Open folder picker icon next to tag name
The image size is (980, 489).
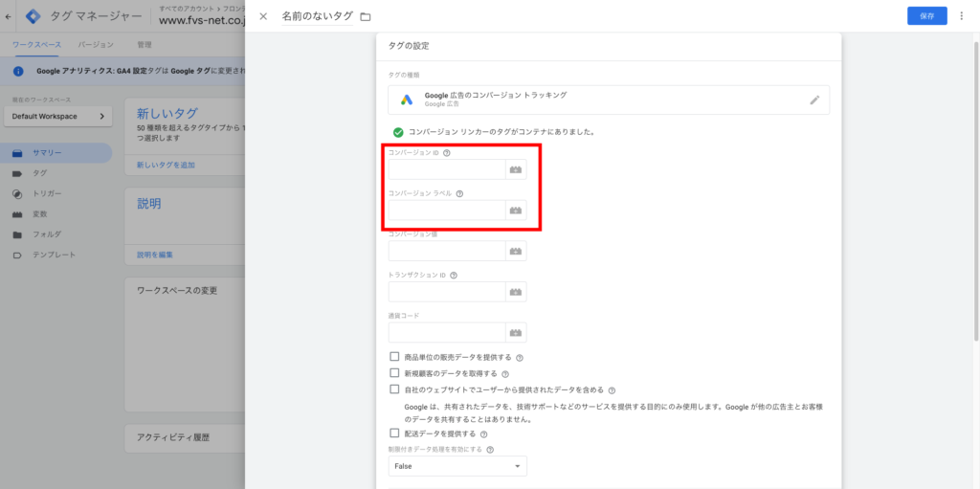pyautogui.click(x=366, y=17)
